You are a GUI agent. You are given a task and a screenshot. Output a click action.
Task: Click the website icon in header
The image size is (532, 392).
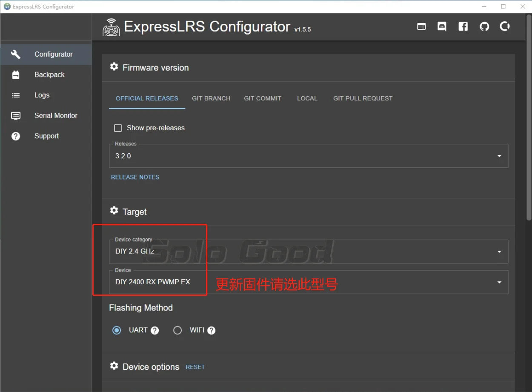click(x=421, y=27)
